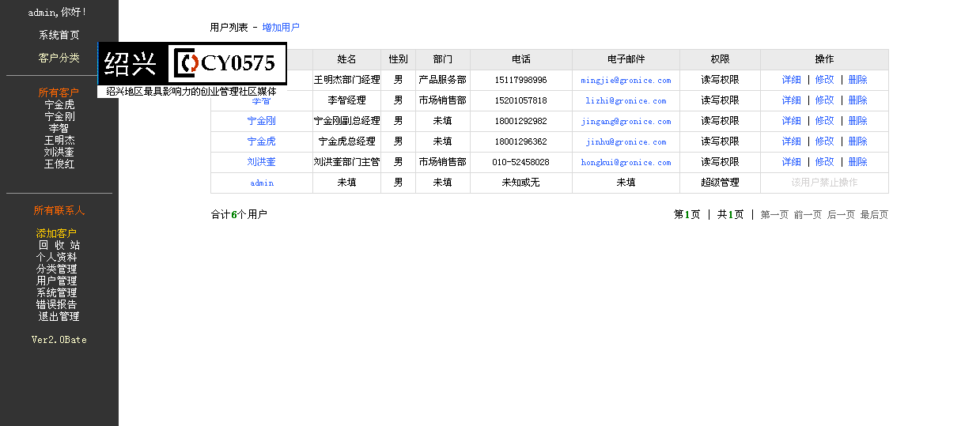Open user 刘洪奎 in the table
980x426 pixels.
coord(262,162)
